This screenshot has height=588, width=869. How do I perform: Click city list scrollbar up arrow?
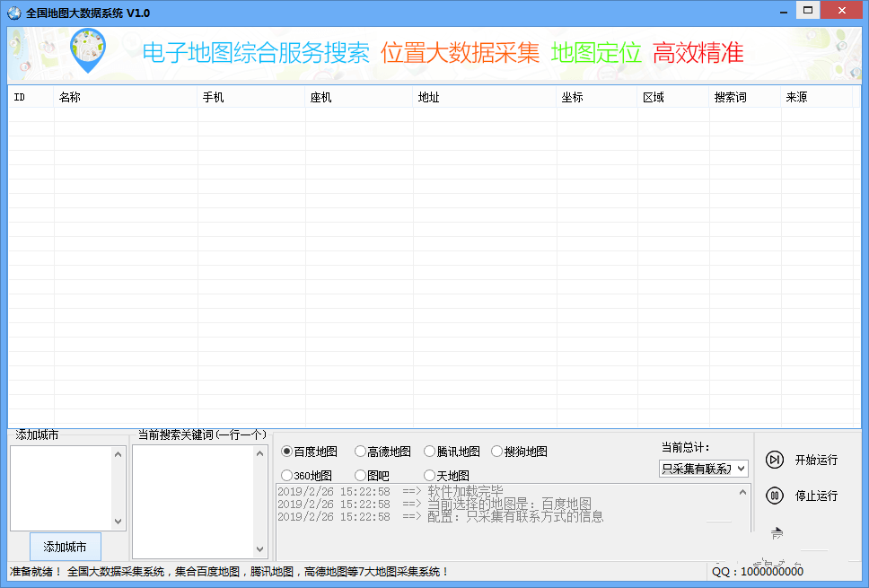tap(118, 454)
